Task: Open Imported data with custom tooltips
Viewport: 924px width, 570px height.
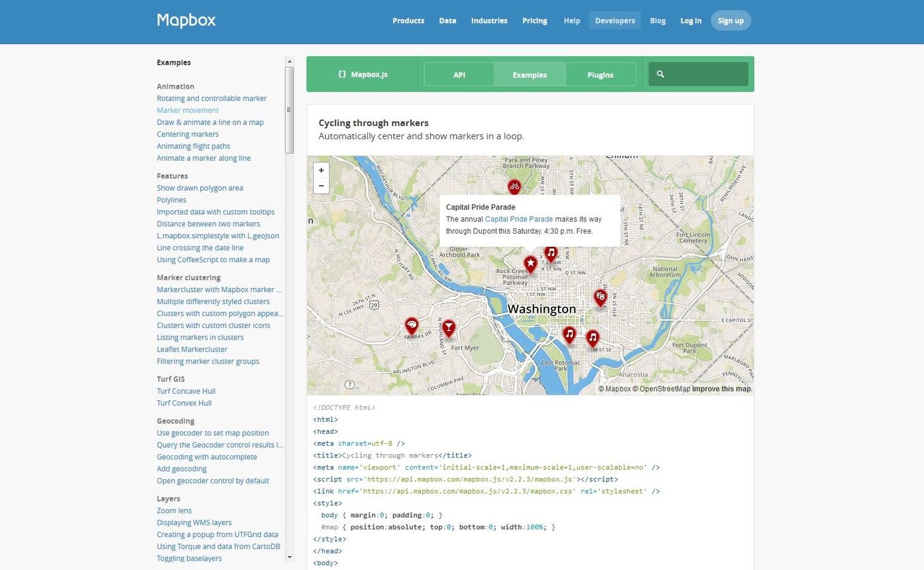Action: click(x=215, y=212)
